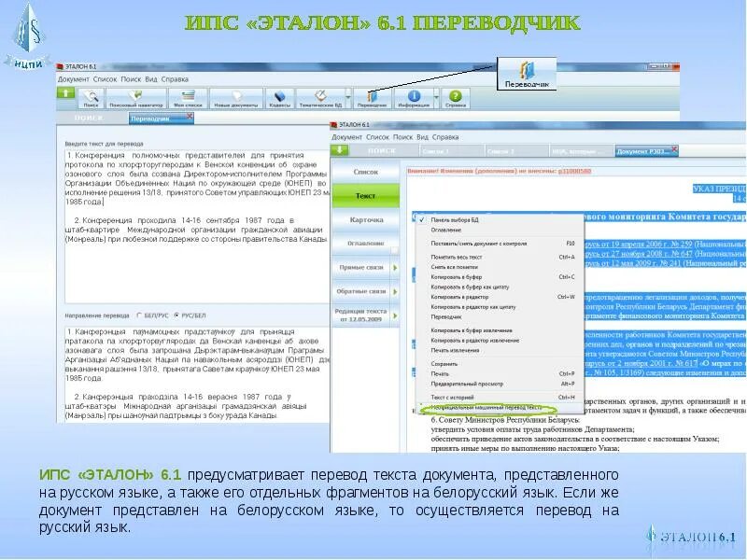747x560 pixels.
Task: Open Вид menu in document window
Action: click(x=422, y=137)
